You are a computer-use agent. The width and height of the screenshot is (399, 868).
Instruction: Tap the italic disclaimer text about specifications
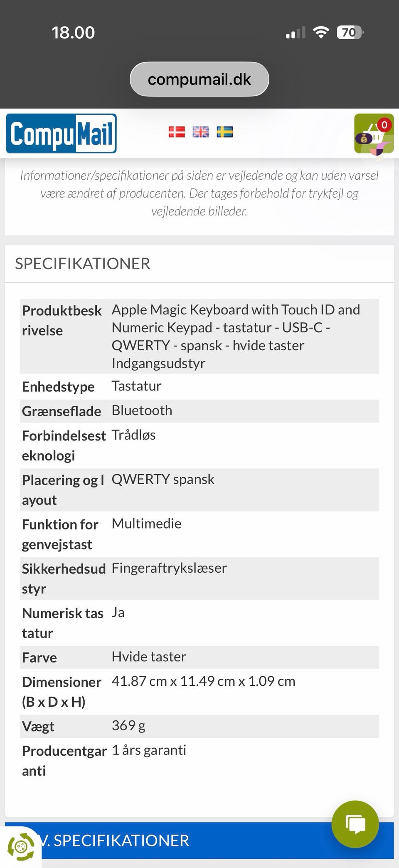(x=199, y=193)
